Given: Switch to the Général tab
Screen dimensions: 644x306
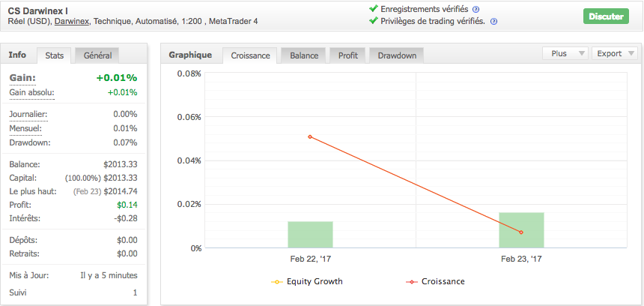Looking at the screenshot, I should tap(97, 55).
